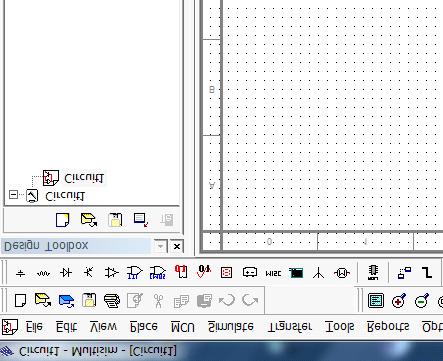Open the Simulate menu

click(x=231, y=327)
